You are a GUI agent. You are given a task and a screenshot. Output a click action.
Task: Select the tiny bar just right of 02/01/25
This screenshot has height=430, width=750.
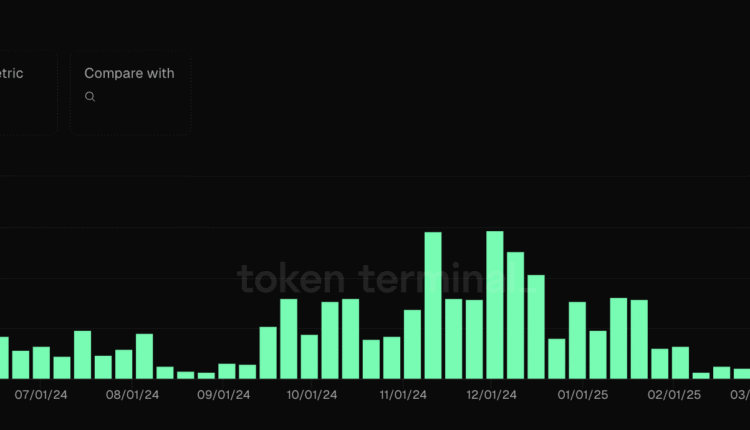[x=701, y=375]
